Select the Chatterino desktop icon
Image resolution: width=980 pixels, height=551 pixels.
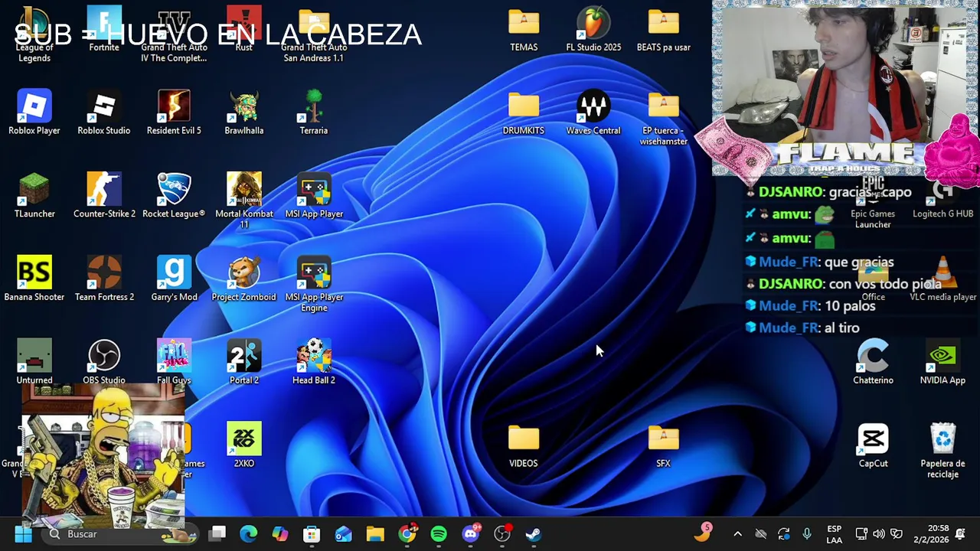pyautogui.click(x=873, y=363)
